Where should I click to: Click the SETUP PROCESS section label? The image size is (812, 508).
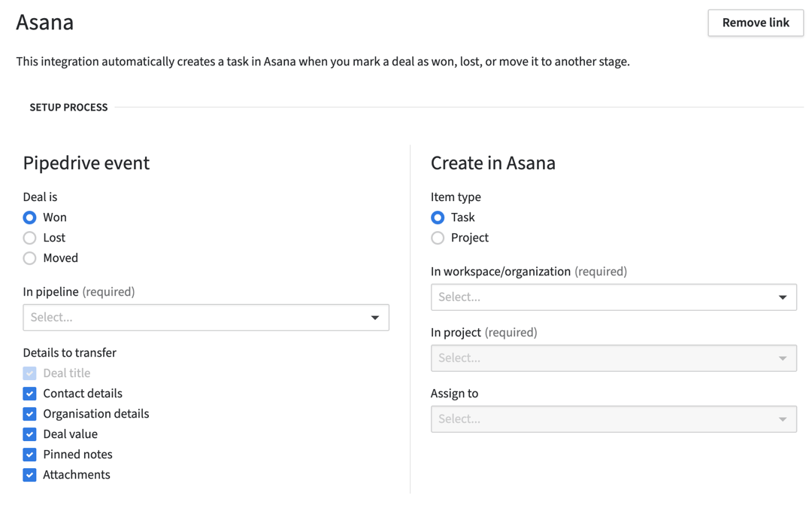click(68, 107)
